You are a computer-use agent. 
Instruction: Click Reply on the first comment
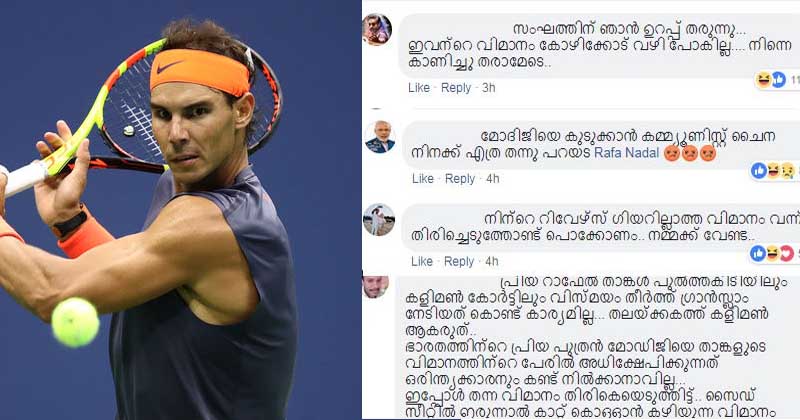coord(456,88)
